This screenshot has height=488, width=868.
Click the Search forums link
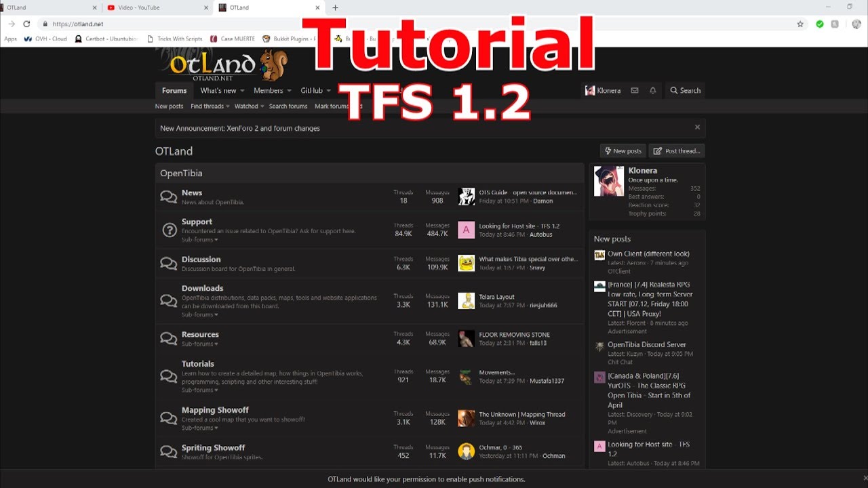288,106
